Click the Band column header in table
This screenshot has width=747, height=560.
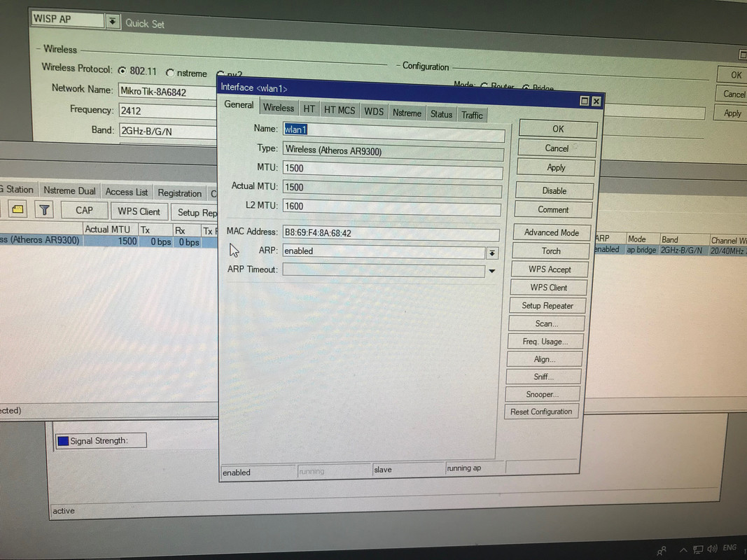tap(683, 239)
